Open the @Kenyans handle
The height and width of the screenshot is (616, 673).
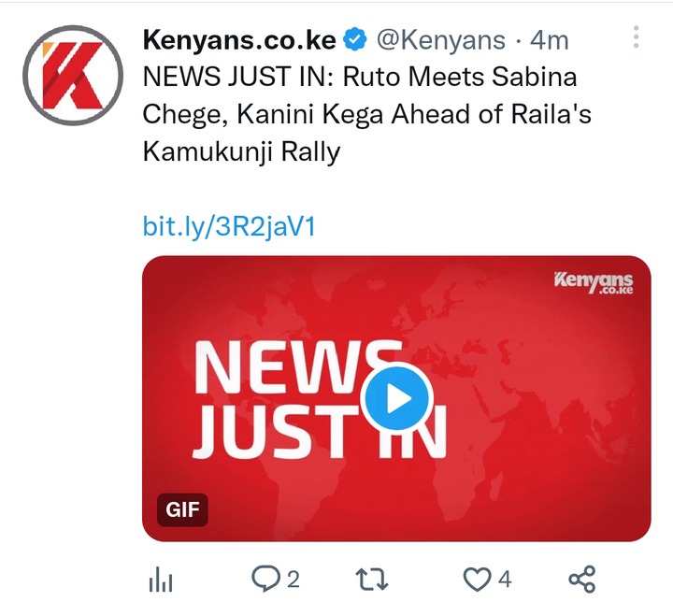pyautogui.click(x=441, y=41)
